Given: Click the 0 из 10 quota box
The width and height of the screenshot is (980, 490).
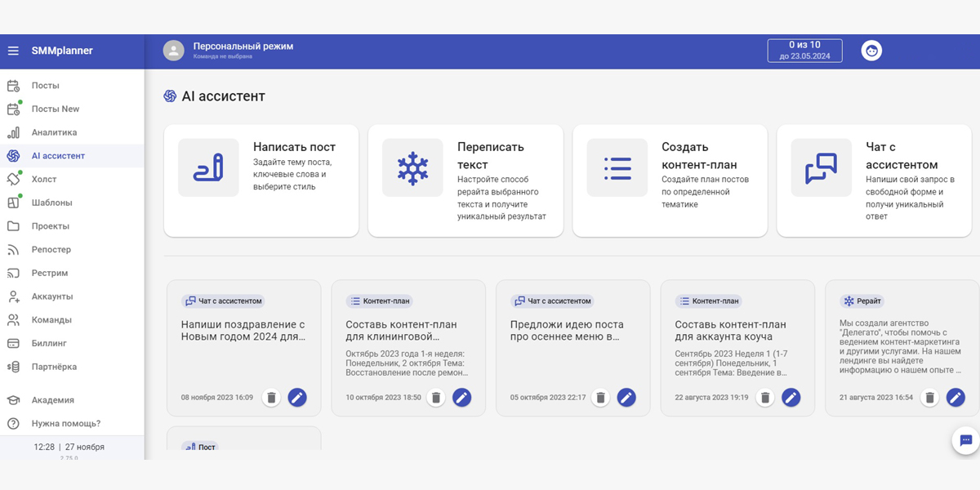Looking at the screenshot, I should click(804, 51).
